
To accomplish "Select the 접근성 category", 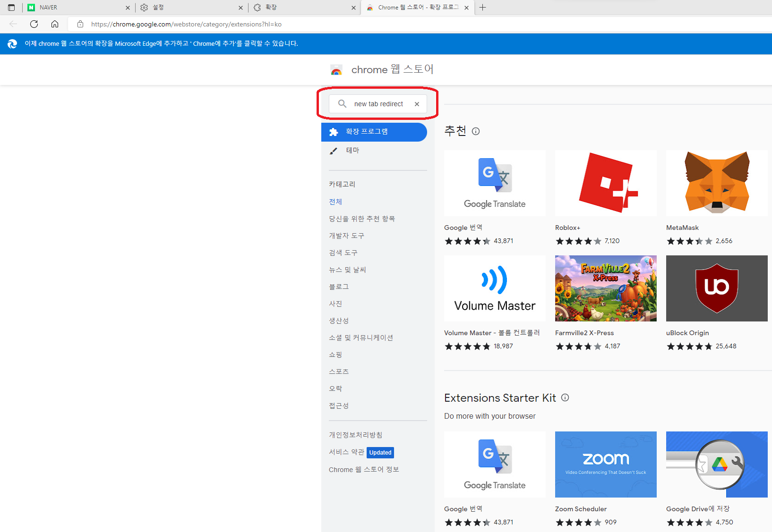I will pos(339,405).
